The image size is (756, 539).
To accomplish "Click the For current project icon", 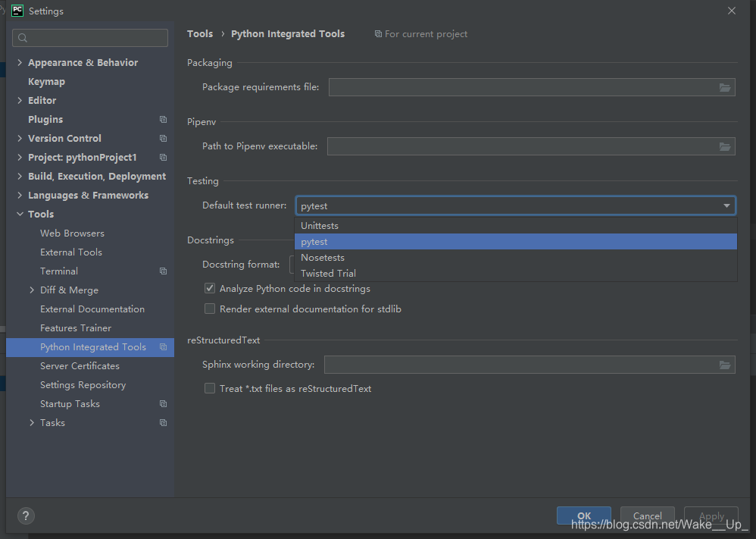I will point(378,34).
